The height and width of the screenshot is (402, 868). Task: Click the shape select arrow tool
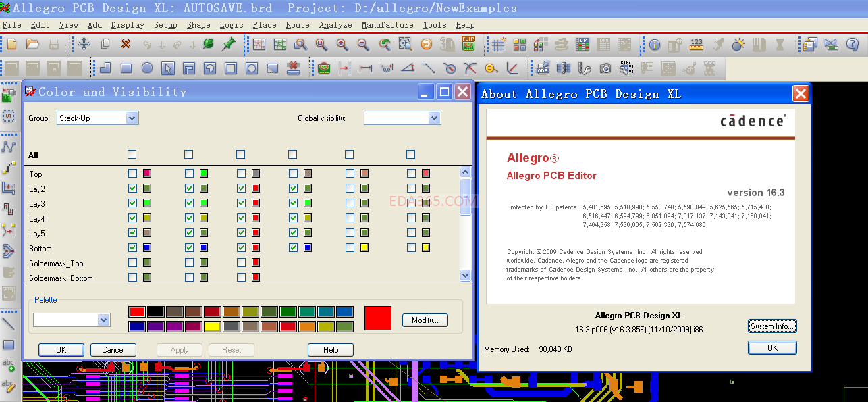tap(167, 68)
